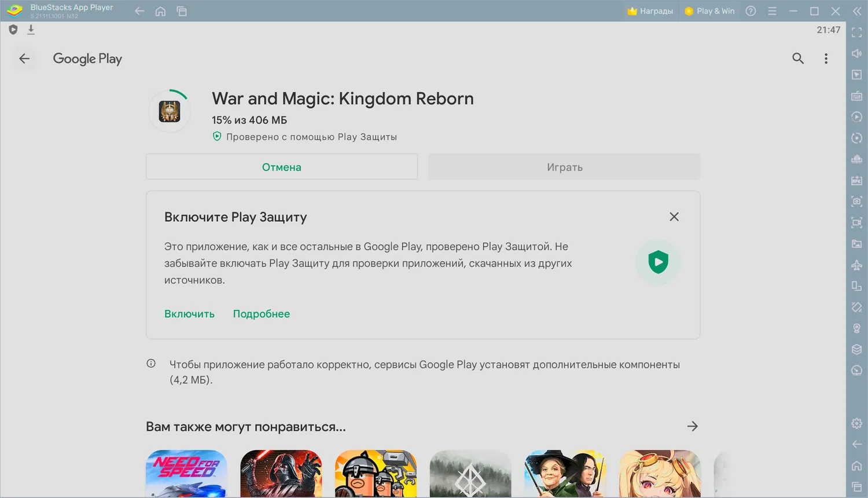Expand the Вам также могут понравиться section arrow

point(693,427)
